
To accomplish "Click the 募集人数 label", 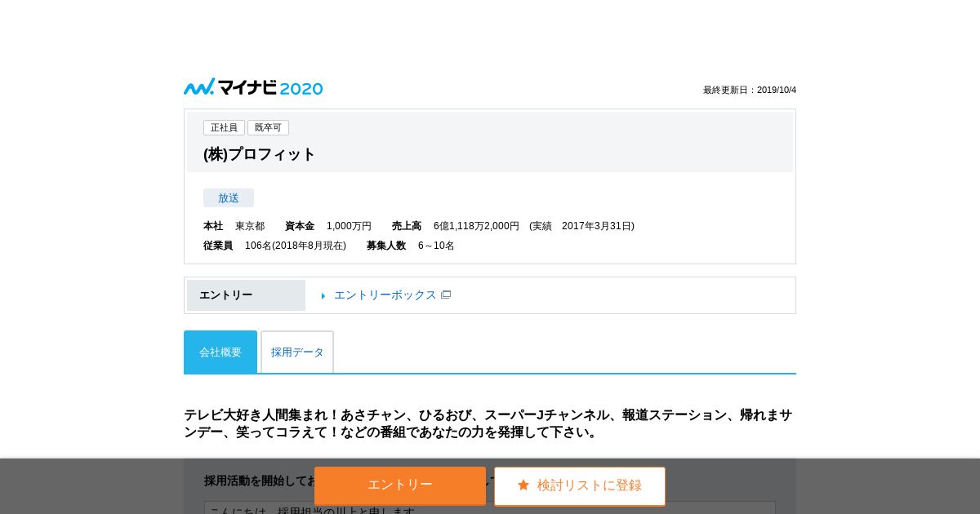I will tap(386, 246).
